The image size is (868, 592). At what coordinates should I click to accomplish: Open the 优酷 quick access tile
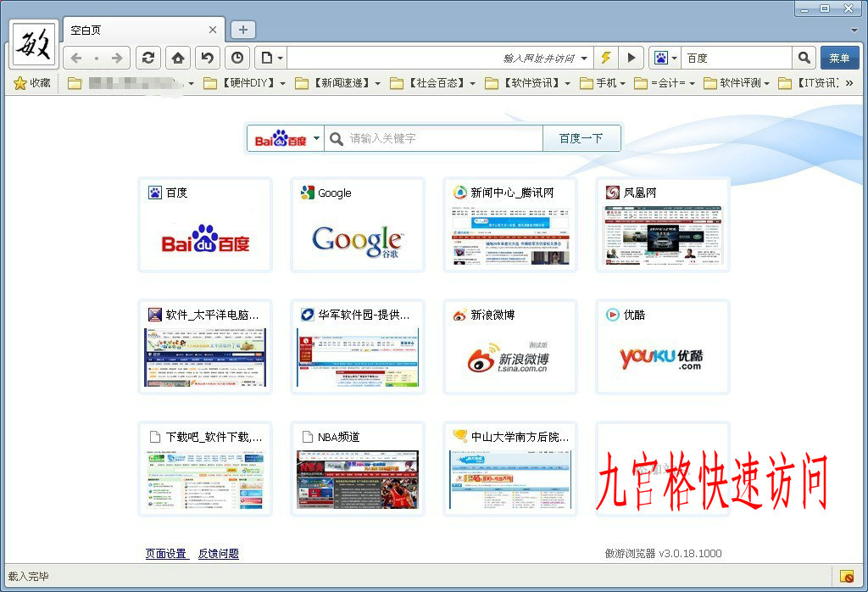(x=663, y=347)
